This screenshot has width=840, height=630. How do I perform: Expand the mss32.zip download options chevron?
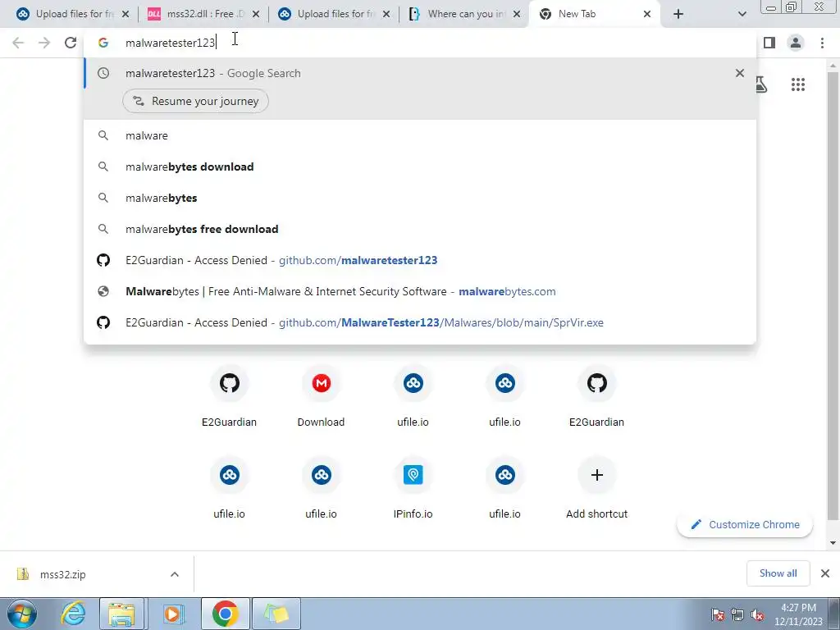(x=175, y=574)
